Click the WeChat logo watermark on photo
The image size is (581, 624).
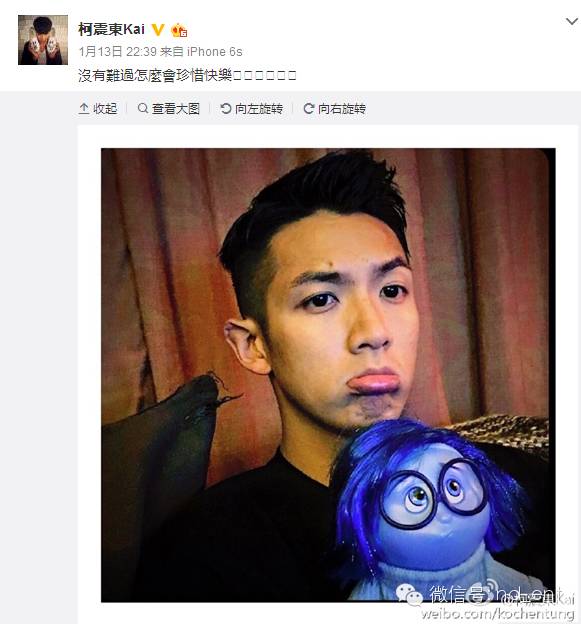tap(409, 594)
